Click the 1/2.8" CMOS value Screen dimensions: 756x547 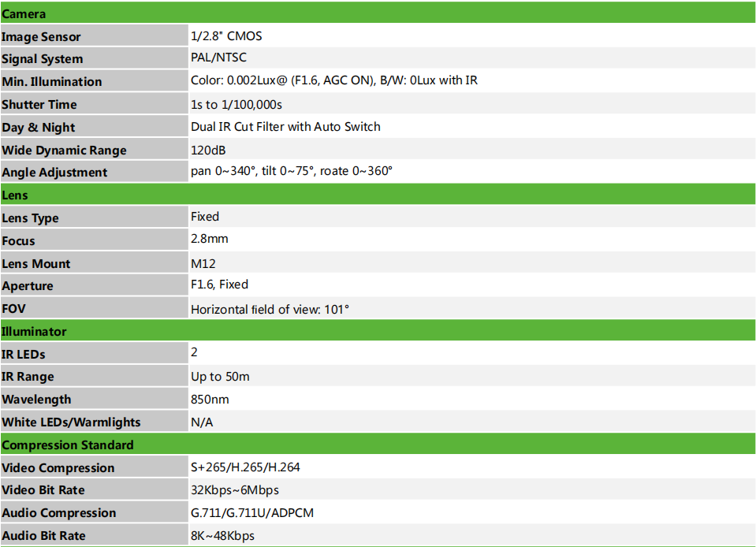[226, 36]
